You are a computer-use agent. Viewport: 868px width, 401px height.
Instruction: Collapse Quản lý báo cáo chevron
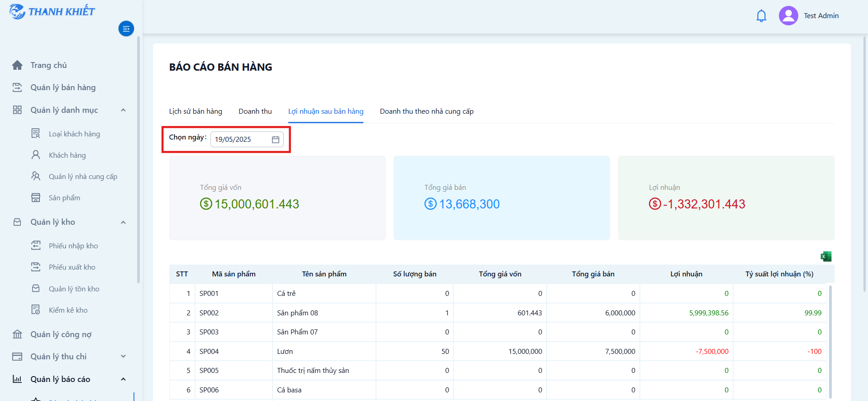point(123,379)
